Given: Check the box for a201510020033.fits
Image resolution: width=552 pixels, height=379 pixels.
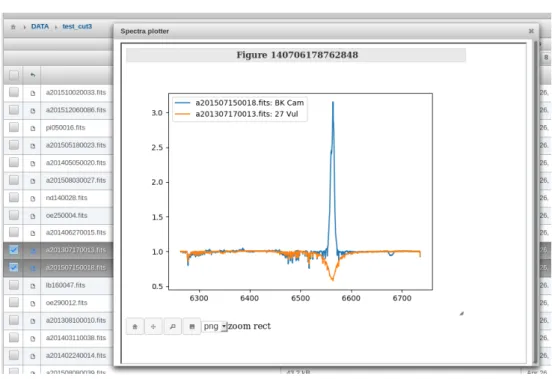Looking at the screenshot, I should pyautogui.click(x=14, y=92).
